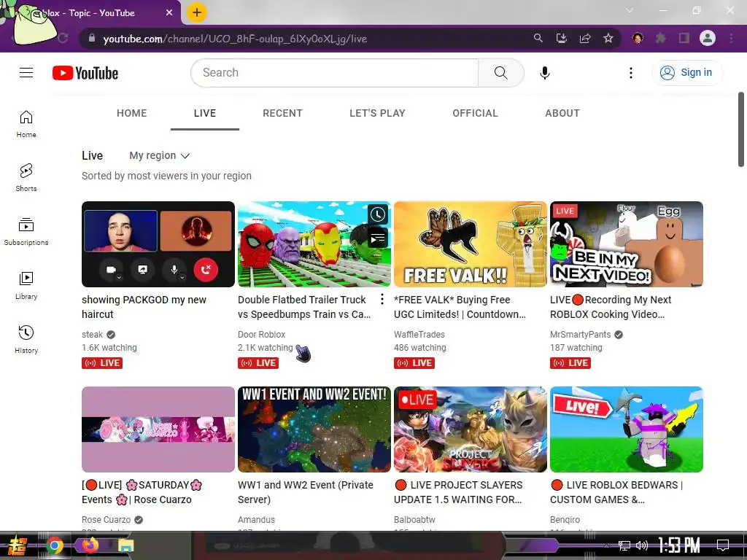This screenshot has width=747, height=560.
Task: Click the address bar zoom magnifier icon
Action: pos(538,38)
